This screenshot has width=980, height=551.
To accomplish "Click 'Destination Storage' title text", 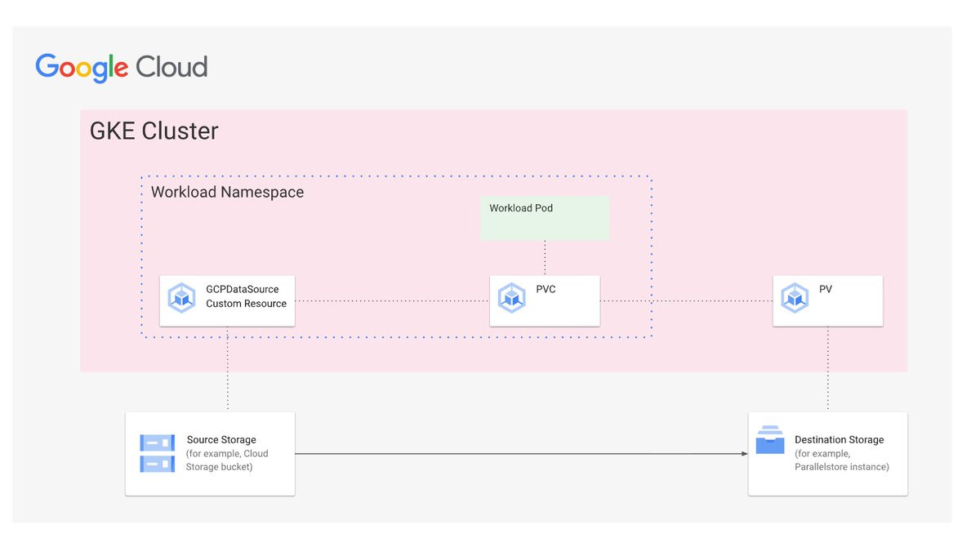I will click(x=840, y=440).
